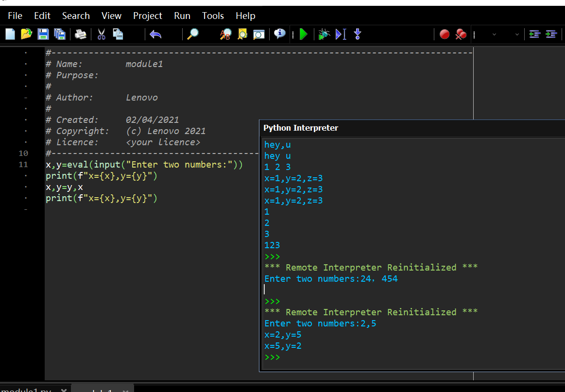Start debugging with the bug icon
565x392 pixels.
[324, 34]
